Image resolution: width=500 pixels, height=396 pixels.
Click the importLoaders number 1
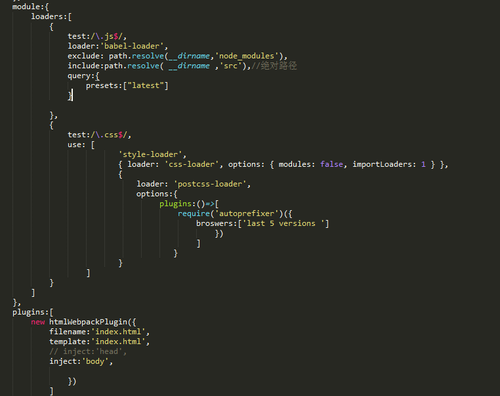[x=423, y=164]
